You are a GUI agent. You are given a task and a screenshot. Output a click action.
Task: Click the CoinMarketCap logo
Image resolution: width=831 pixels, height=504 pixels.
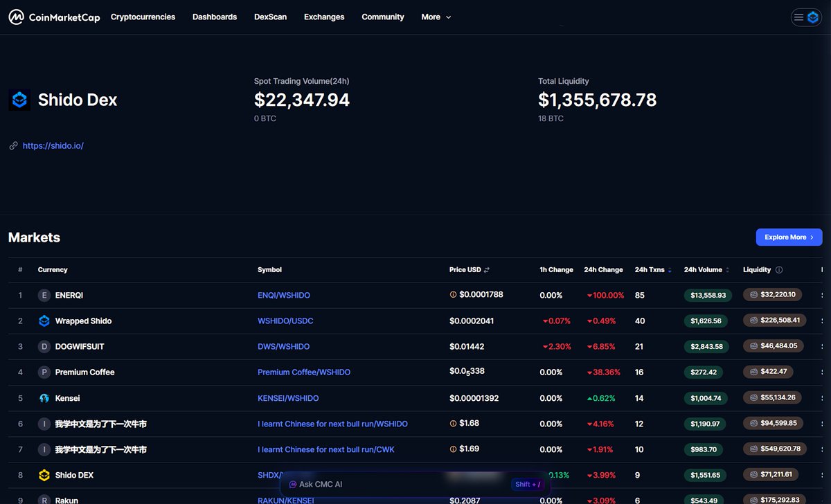[54, 17]
